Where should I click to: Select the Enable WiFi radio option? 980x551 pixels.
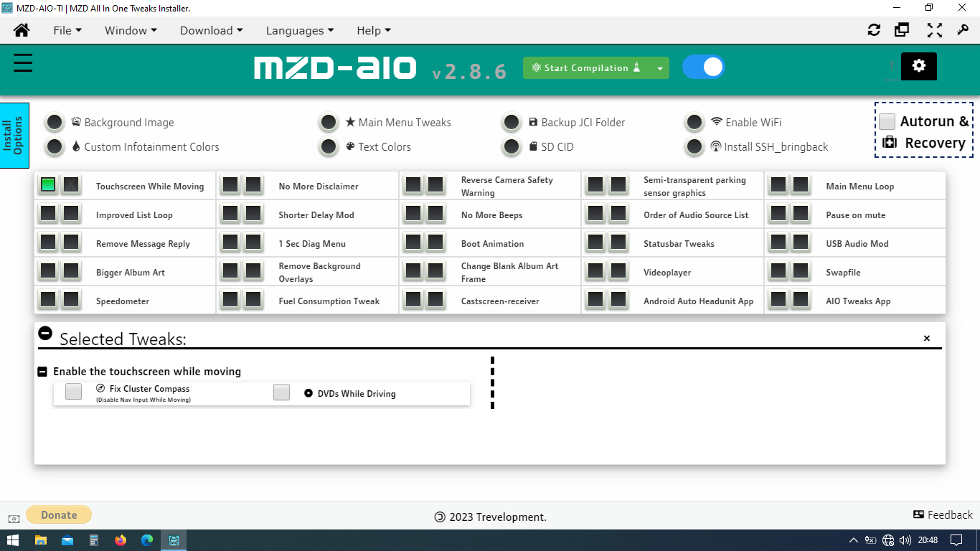point(694,123)
